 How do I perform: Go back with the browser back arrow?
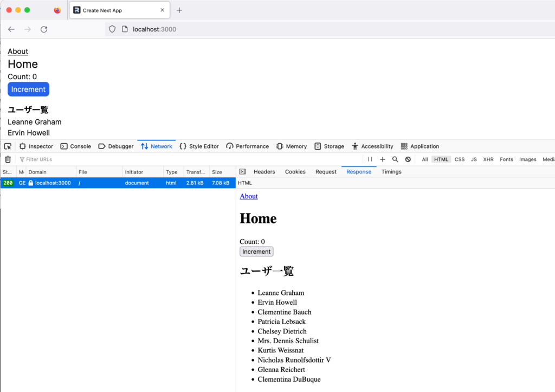(11, 29)
